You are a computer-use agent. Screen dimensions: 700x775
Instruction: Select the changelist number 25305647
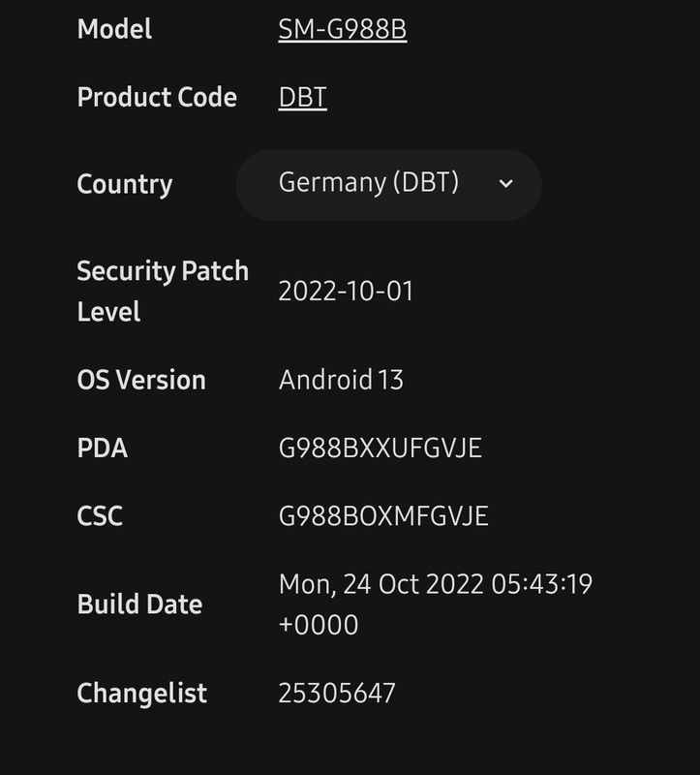click(337, 694)
